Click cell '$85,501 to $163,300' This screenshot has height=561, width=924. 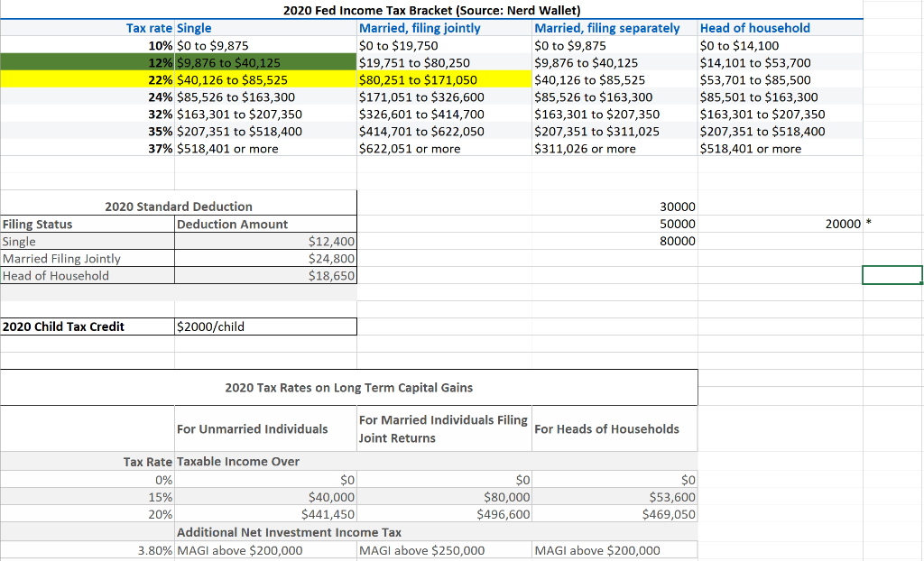(781, 97)
